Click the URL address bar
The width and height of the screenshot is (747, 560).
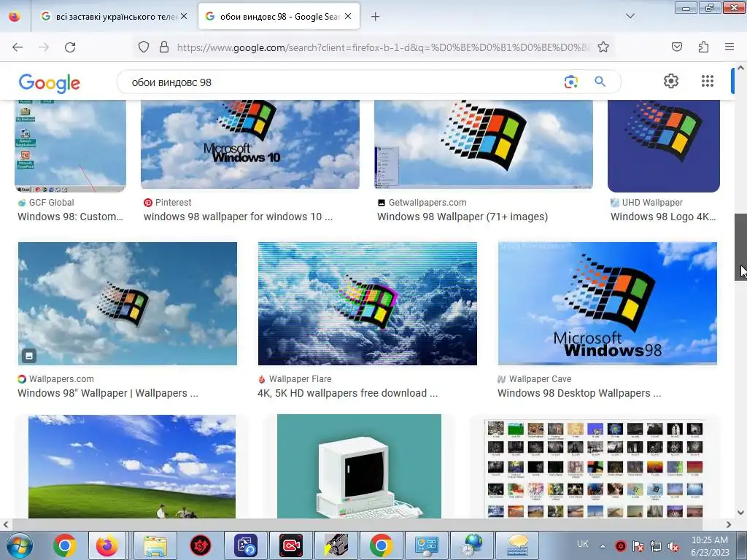pyautogui.click(x=384, y=47)
